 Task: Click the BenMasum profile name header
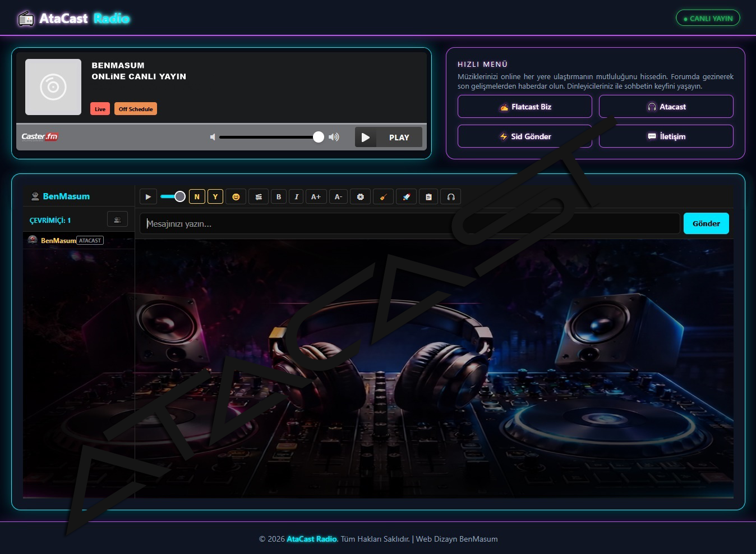[66, 196]
